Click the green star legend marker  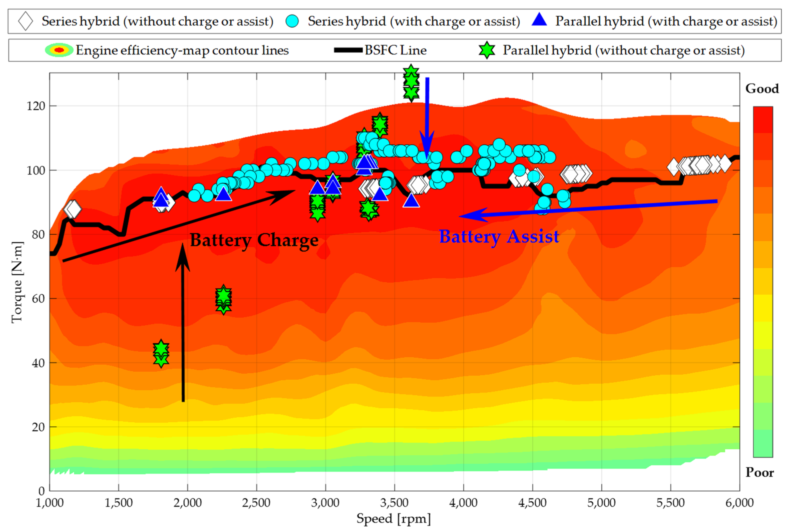[487, 50]
